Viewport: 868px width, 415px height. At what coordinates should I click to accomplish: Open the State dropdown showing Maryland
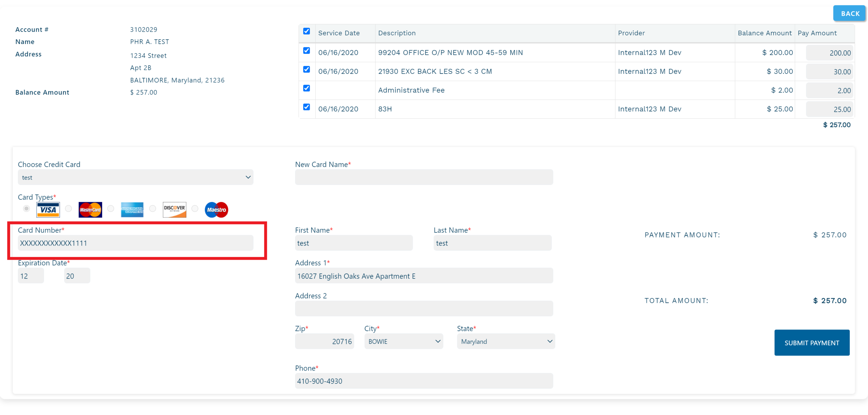tap(506, 341)
